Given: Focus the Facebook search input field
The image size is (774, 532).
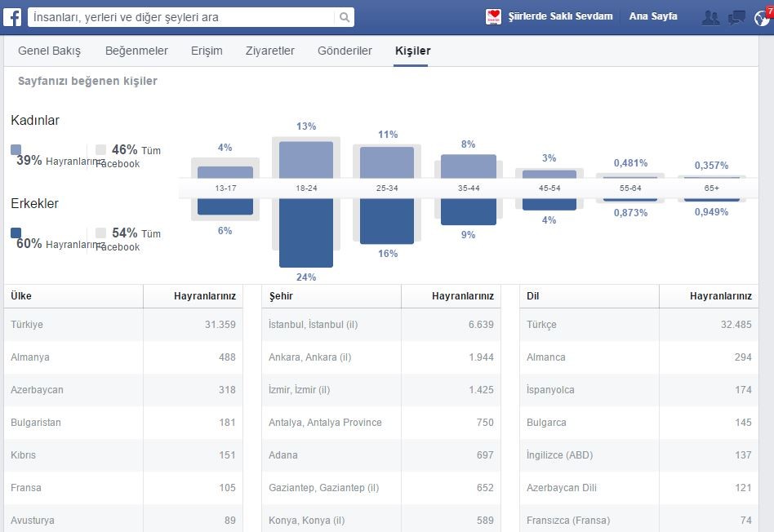Looking at the screenshot, I should [181, 17].
